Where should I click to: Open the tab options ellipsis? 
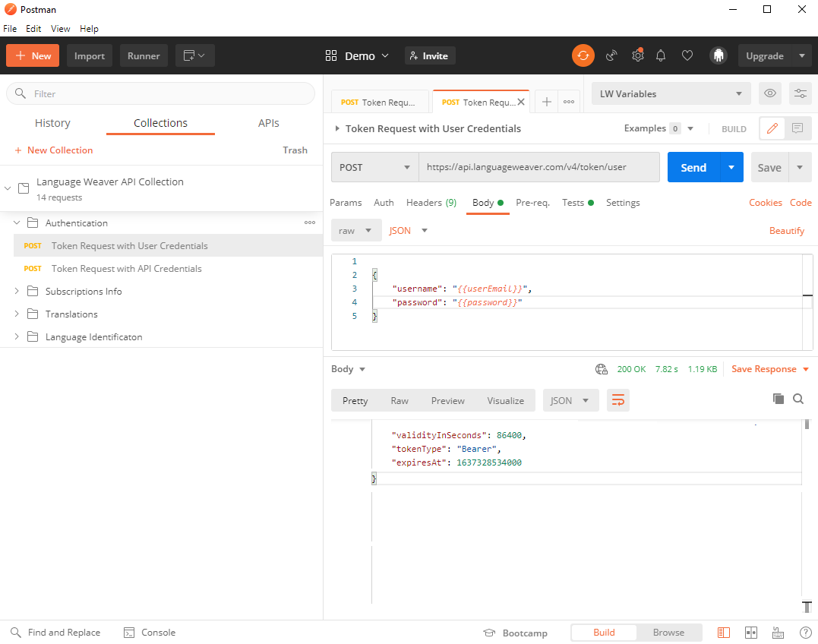569,102
